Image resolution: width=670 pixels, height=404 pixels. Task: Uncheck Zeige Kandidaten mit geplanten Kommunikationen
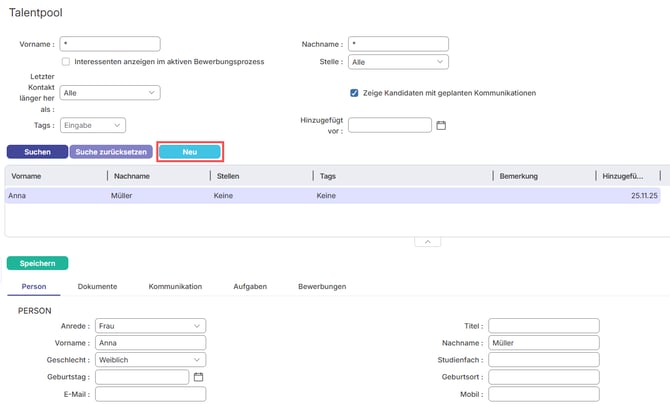click(354, 93)
